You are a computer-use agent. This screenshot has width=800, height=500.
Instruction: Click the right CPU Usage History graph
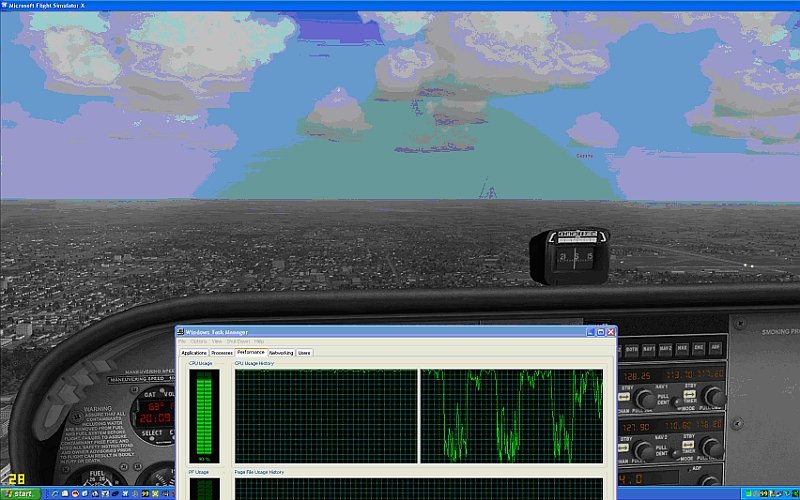point(512,416)
